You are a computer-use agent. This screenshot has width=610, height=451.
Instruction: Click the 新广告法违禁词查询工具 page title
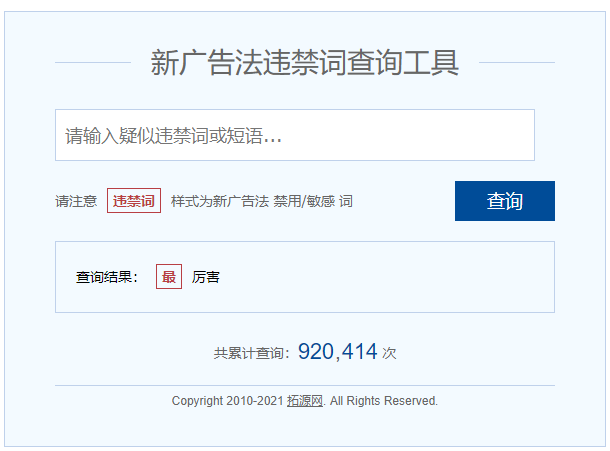[305, 63]
